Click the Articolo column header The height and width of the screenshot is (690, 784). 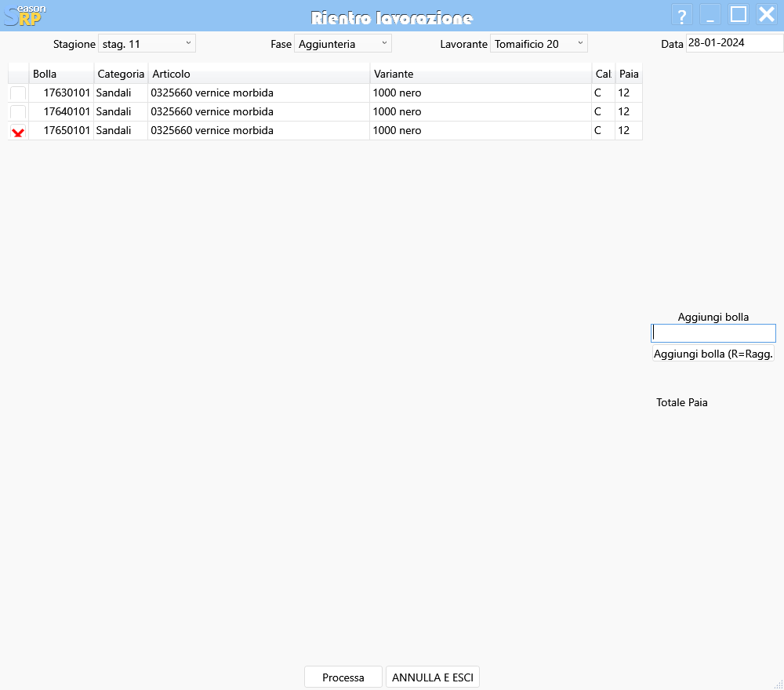[x=259, y=74]
